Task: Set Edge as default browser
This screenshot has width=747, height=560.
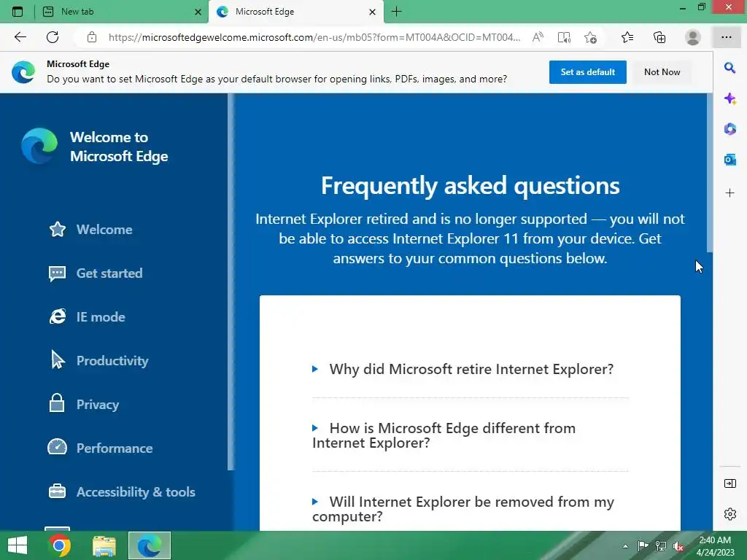Action: click(x=587, y=72)
